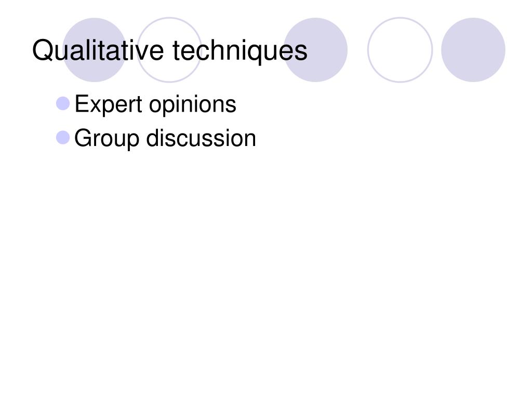This screenshot has width=532, height=399.
Task: Select the filled circle behind the word Qualitative
Action: (x=95, y=50)
